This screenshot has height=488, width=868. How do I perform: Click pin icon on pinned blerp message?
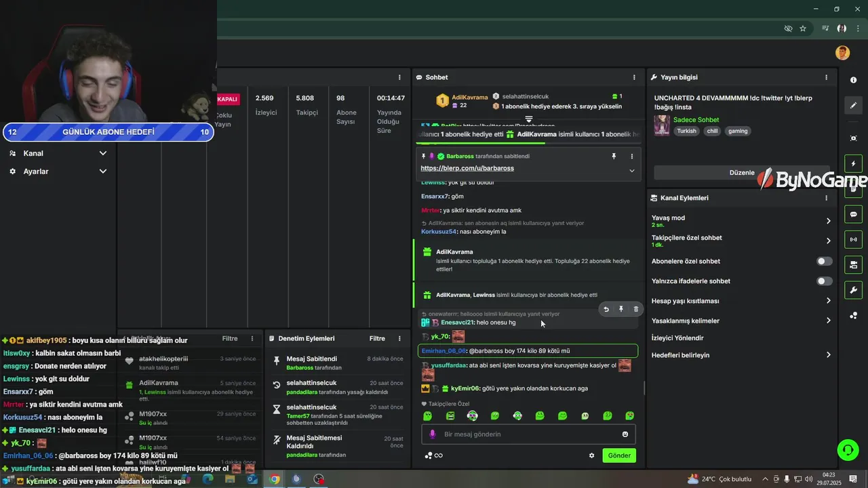click(x=614, y=156)
